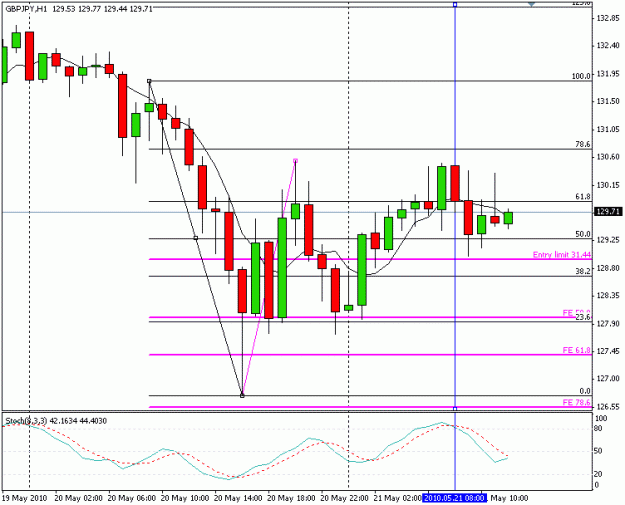Viewport: 625px width, 505px height.
Task: Click the Fibonacci 0.0 level label
Action: coord(585,391)
